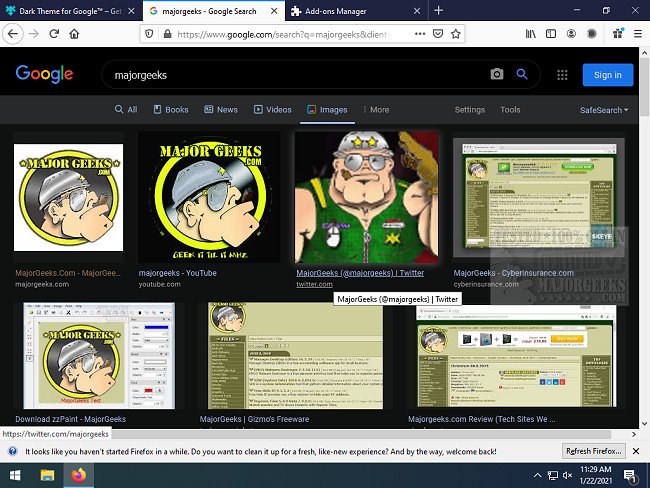Open the Windows Start menu
The height and width of the screenshot is (488, 650).
tap(15, 475)
